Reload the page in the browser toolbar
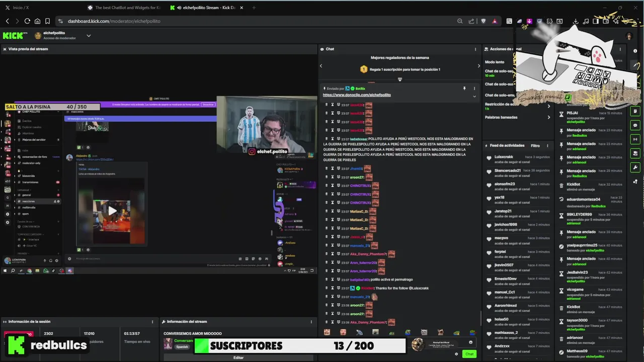This screenshot has width=644, height=362. tap(27, 21)
